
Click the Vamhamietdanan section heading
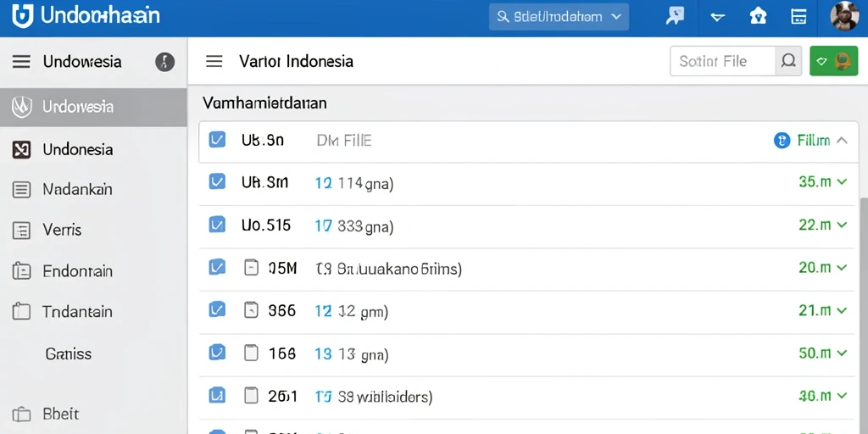click(264, 103)
